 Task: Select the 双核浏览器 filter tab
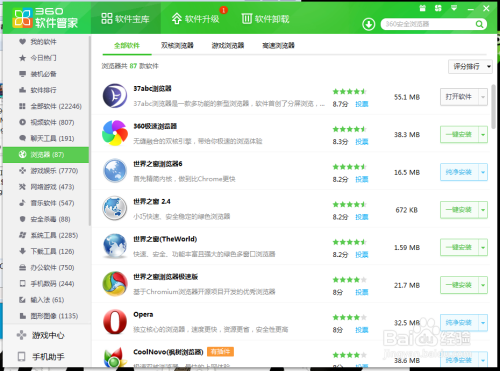177,46
